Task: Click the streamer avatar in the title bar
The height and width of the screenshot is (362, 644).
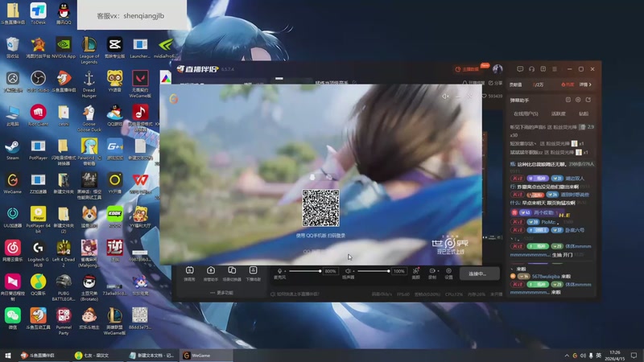Action: (x=497, y=69)
